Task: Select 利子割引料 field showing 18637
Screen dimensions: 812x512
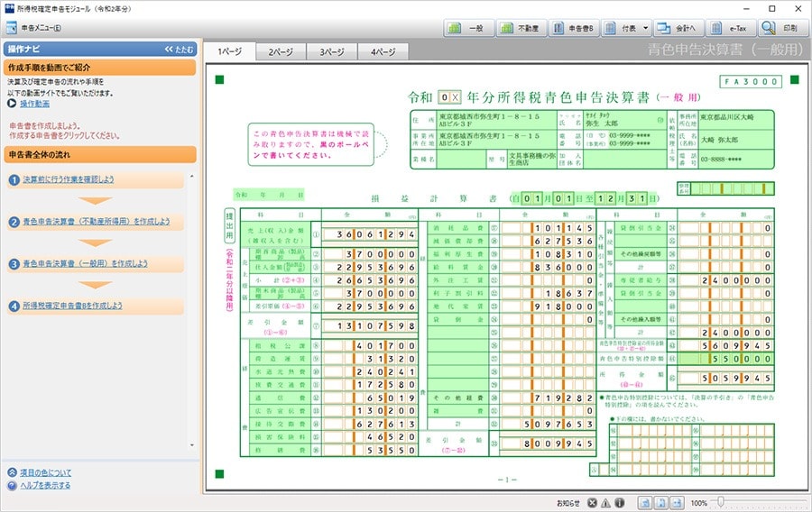Action: [x=548, y=293]
